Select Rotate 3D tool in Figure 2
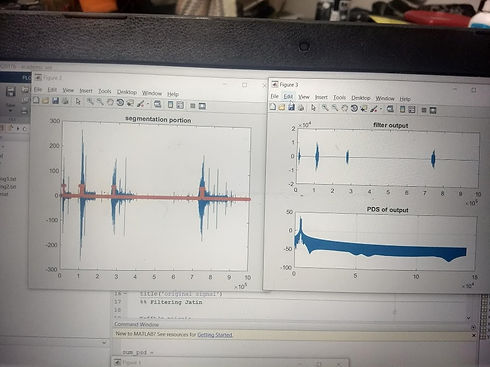 point(120,103)
